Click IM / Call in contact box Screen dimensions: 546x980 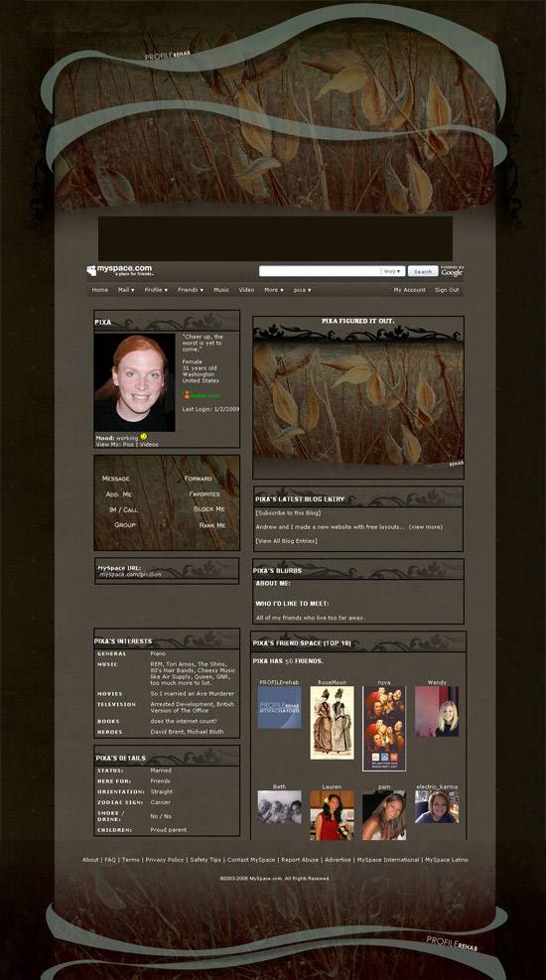click(123, 510)
